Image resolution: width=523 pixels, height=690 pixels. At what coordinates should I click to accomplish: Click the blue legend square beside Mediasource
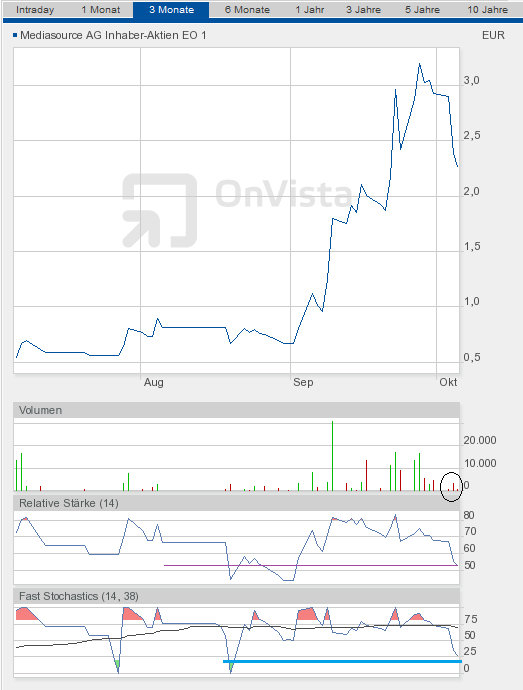15,35
